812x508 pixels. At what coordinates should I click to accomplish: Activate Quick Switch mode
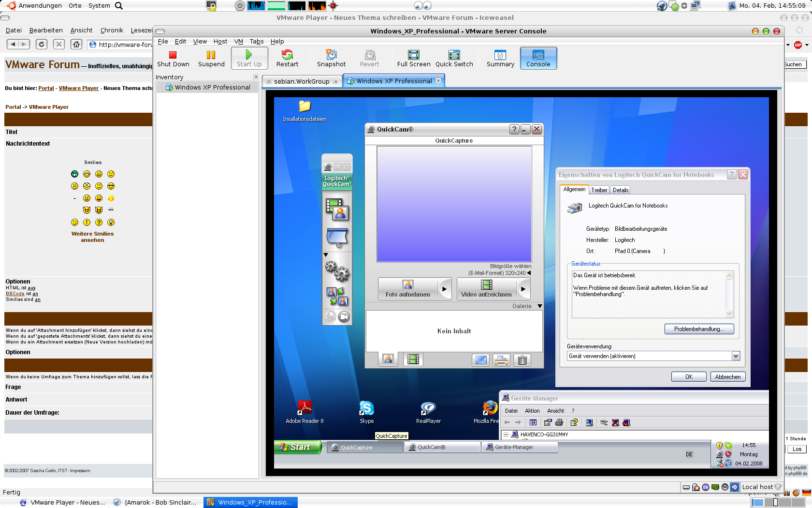coord(454,58)
